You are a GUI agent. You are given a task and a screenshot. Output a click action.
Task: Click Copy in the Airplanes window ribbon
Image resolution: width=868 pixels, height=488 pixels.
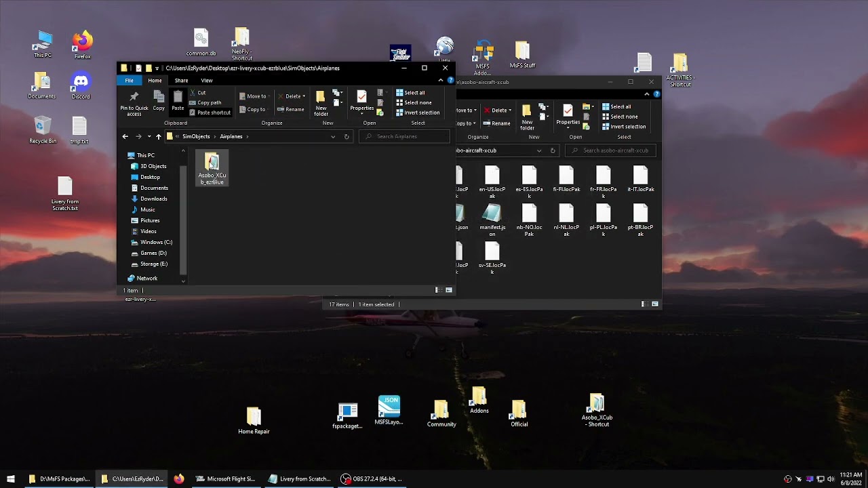pos(159,101)
